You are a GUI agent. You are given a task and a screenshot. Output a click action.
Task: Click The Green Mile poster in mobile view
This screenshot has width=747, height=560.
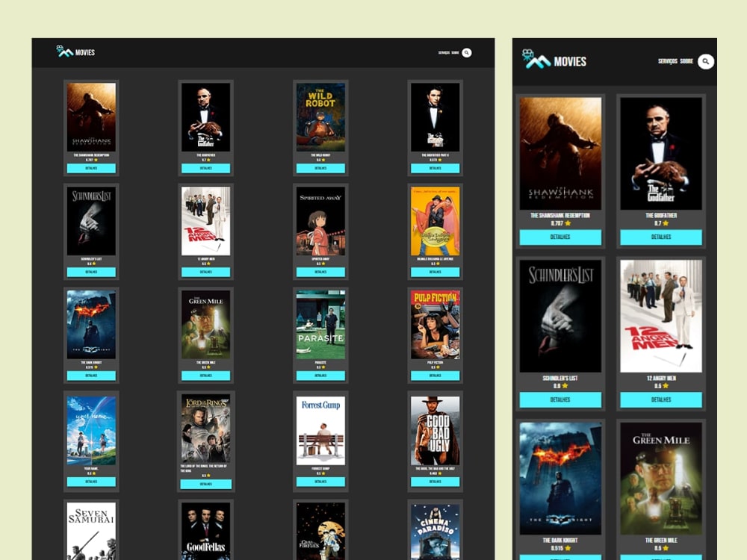coord(661,478)
